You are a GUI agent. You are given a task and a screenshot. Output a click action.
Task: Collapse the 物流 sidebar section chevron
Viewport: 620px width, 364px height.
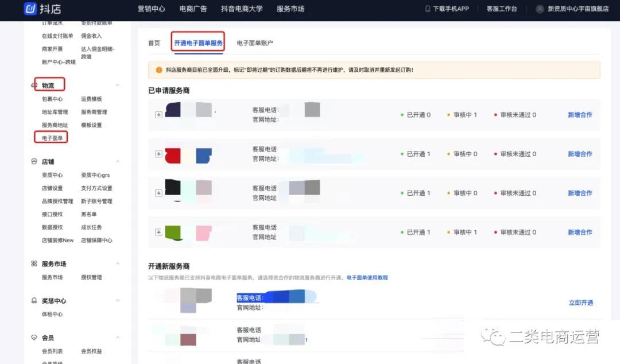click(x=118, y=86)
